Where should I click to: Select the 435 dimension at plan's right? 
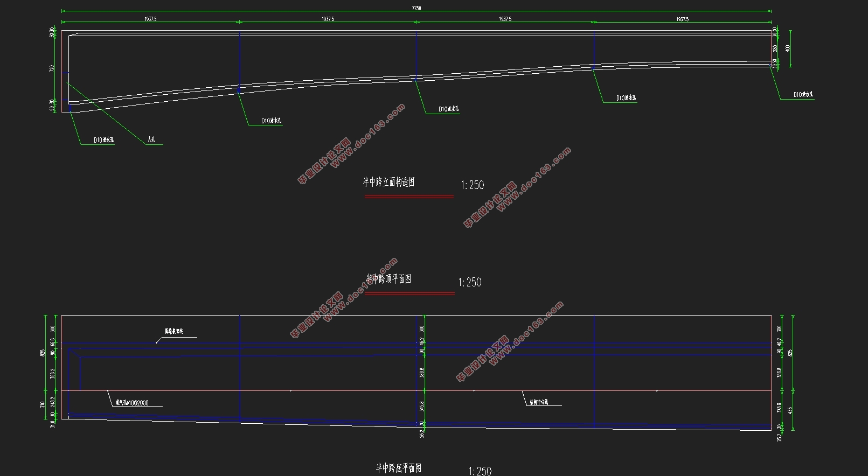click(x=790, y=410)
